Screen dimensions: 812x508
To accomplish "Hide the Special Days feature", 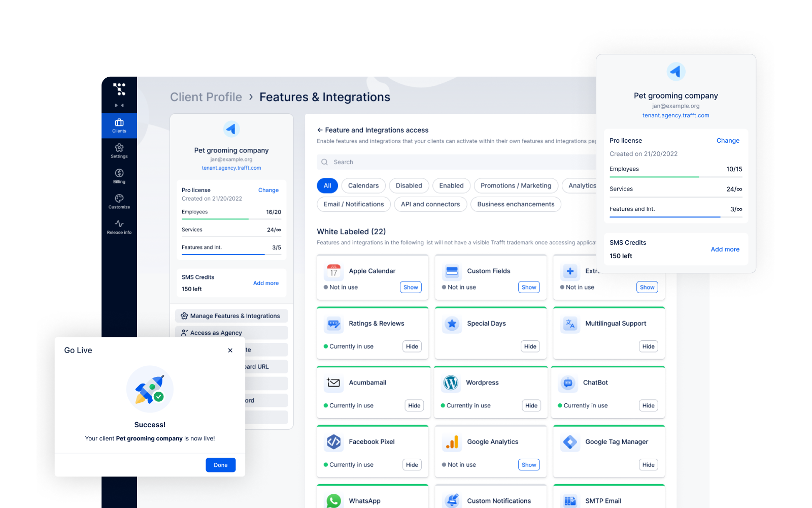I will pyautogui.click(x=530, y=346).
